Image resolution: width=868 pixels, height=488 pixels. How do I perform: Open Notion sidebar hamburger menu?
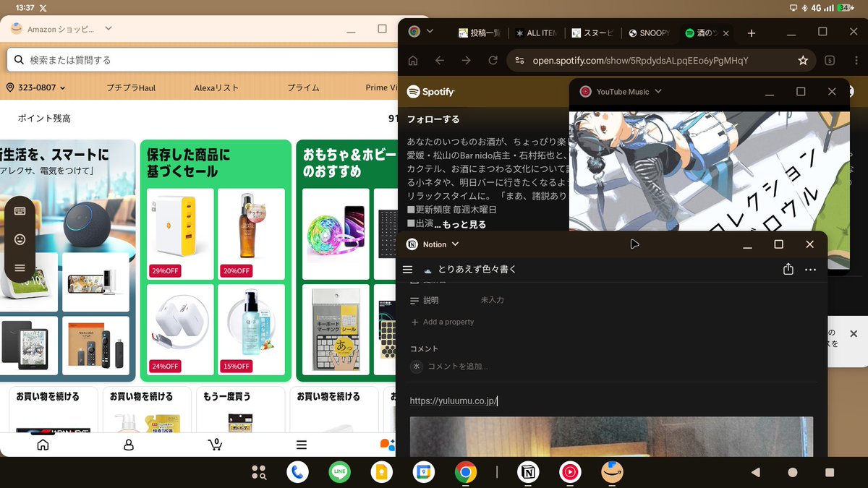[407, 269]
